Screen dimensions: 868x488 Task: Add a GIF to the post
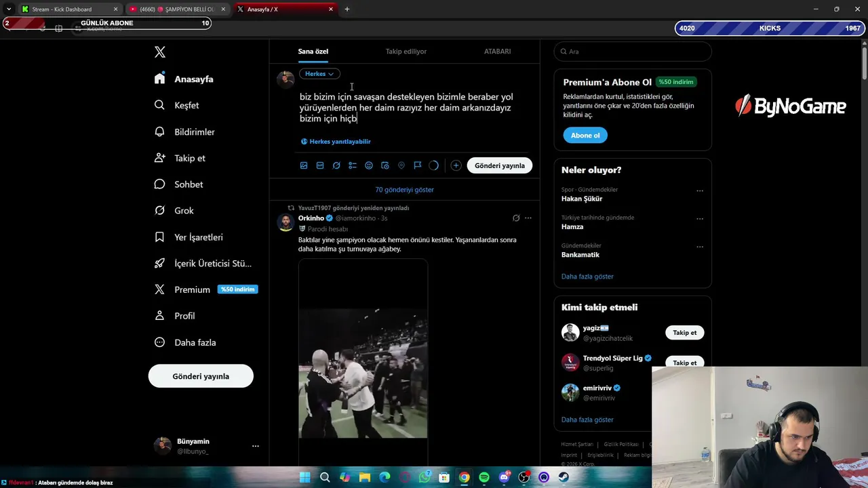coord(320,165)
